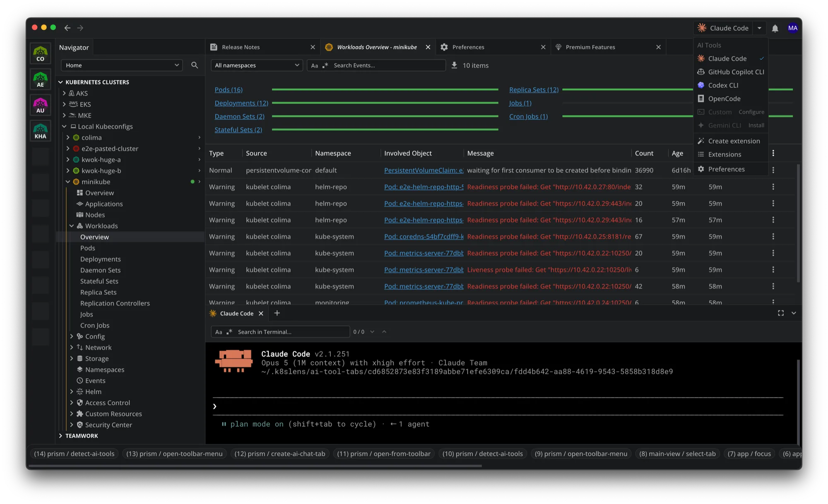Select checked Claude Code menu entry
This screenshot has height=504, width=828.
(731, 58)
